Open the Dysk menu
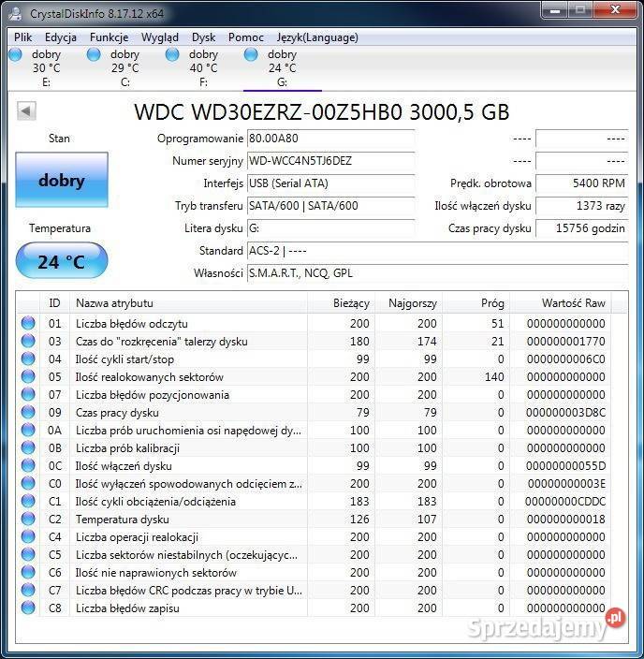644x659 pixels. coord(203,37)
